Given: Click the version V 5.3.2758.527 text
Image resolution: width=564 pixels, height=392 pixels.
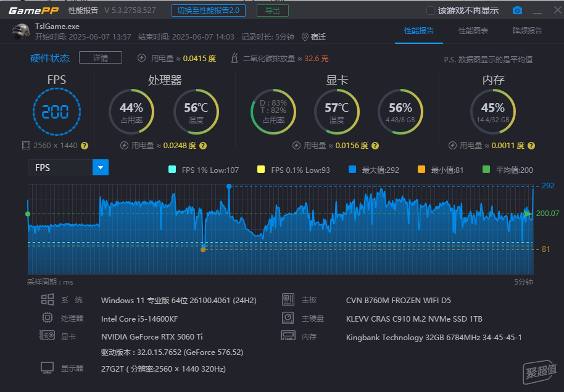Looking at the screenshot, I should click(x=130, y=10).
